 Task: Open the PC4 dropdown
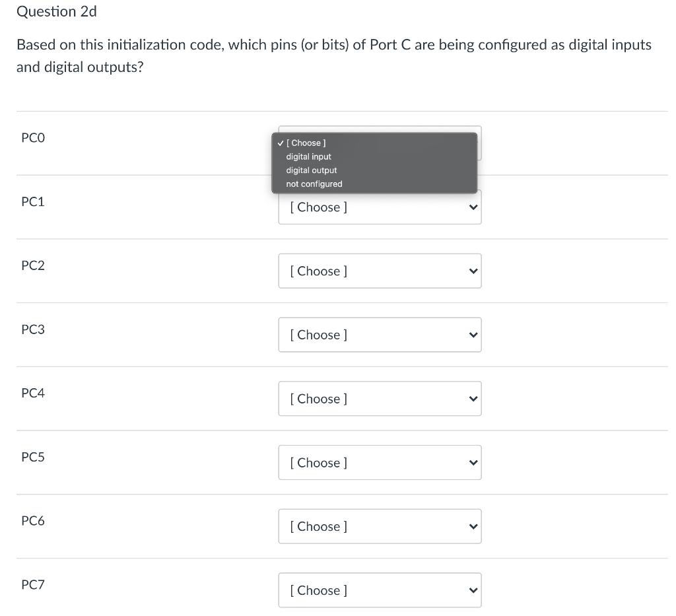click(x=380, y=399)
